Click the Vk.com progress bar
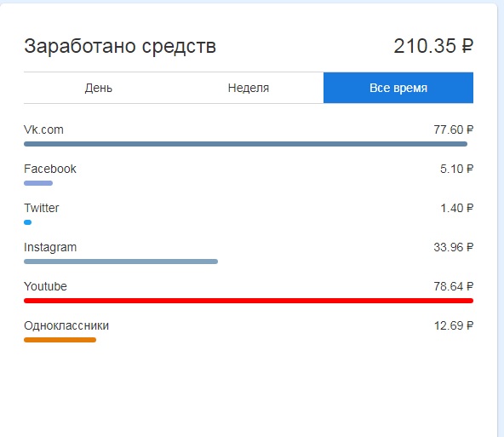The width and height of the screenshot is (504, 437). pos(245,144)
